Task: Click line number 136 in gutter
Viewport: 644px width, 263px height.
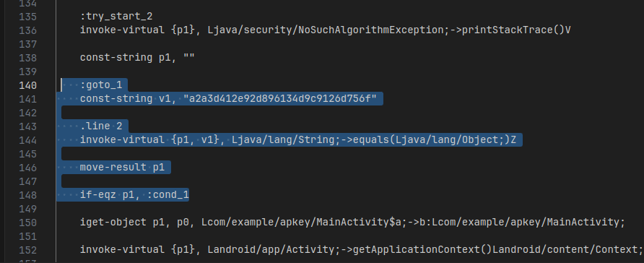Action: click(28, 30)
